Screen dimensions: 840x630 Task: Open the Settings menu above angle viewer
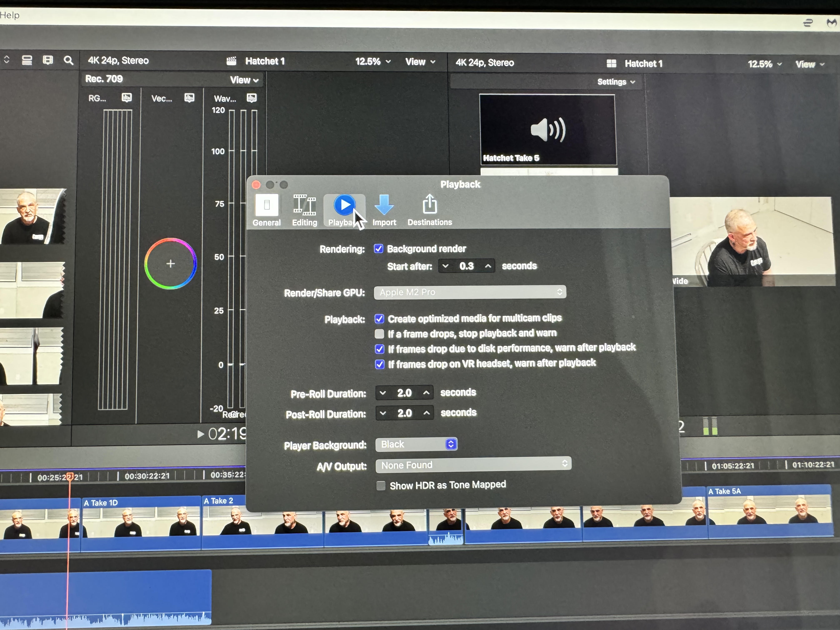[x=616, y=82]
